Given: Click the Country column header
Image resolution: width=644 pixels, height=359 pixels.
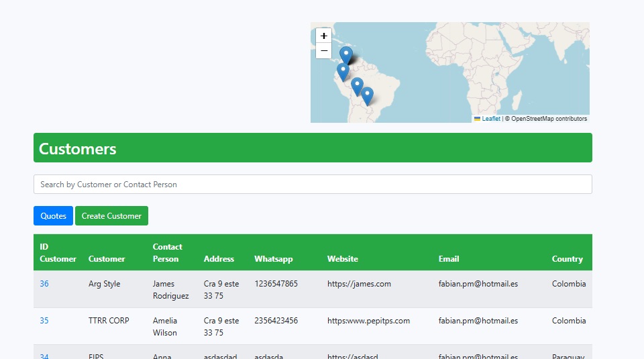Looking at the screenshot, I should pos(567,259).
